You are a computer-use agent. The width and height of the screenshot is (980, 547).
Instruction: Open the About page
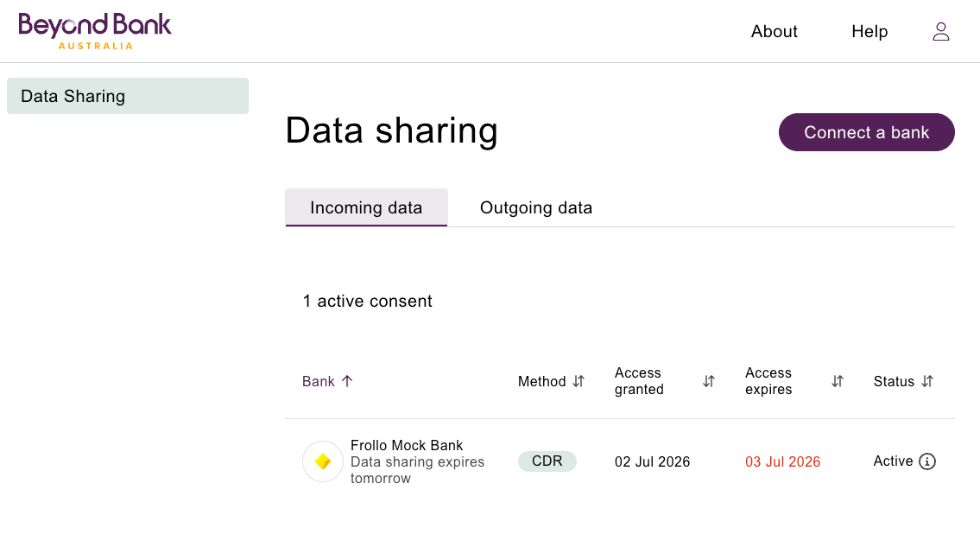click(x=774, y=31)
